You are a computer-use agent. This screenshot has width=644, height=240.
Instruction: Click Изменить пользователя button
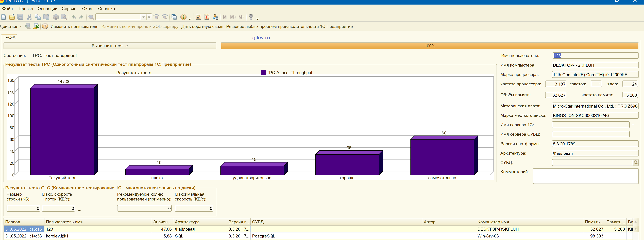[75, 26]
